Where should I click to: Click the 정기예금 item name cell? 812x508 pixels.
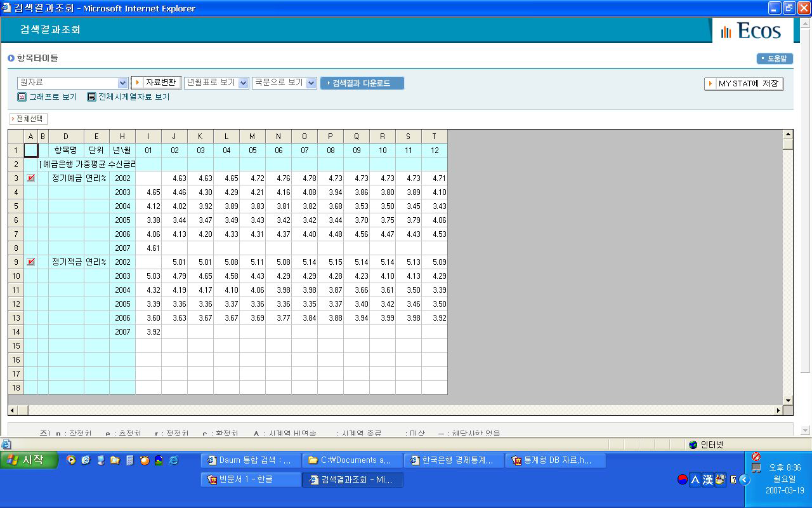click(66, 178)
